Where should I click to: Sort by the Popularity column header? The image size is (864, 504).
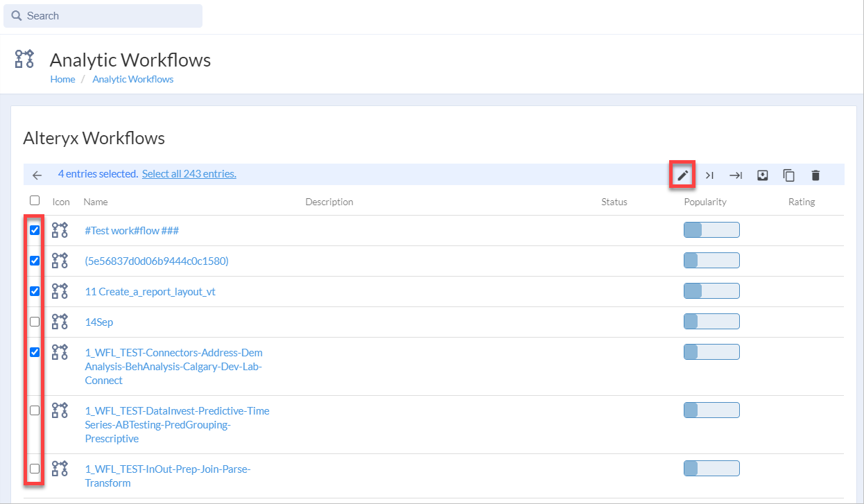coord(705,202)
